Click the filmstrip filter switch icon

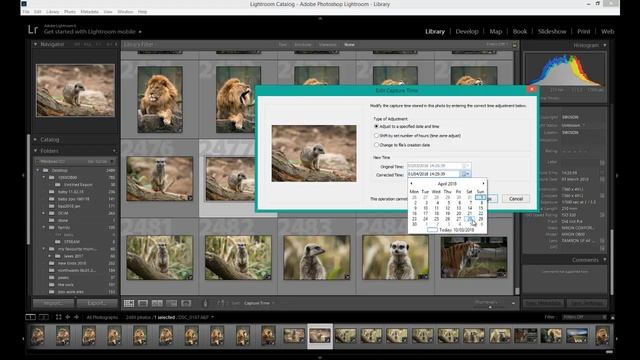coord(613,317)
